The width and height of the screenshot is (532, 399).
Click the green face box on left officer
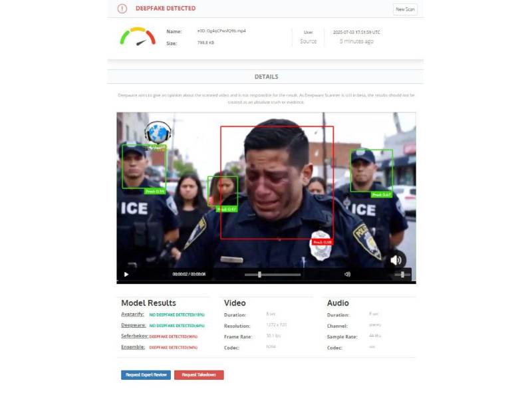[144, 167]
